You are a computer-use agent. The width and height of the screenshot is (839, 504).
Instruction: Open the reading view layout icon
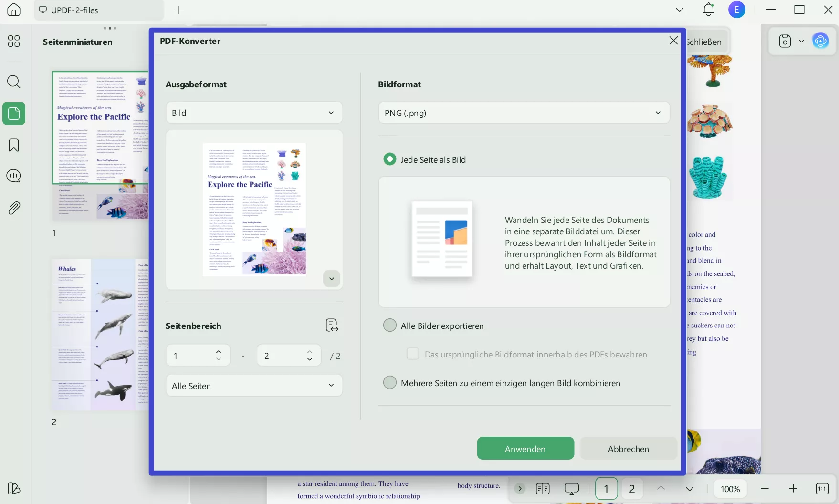[x=543, y=489]
